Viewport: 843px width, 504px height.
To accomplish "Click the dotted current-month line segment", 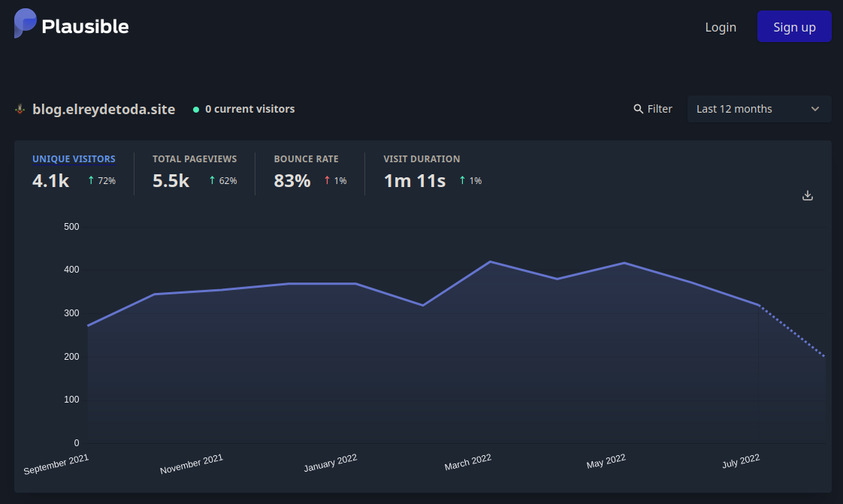I will pyautogui.click(x=792, y=330).
